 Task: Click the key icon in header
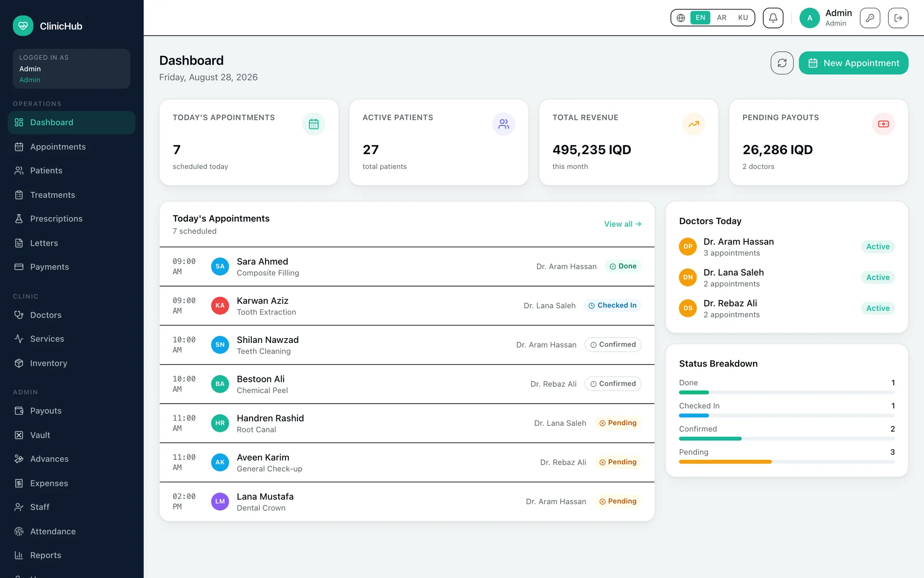click(870, 18)
